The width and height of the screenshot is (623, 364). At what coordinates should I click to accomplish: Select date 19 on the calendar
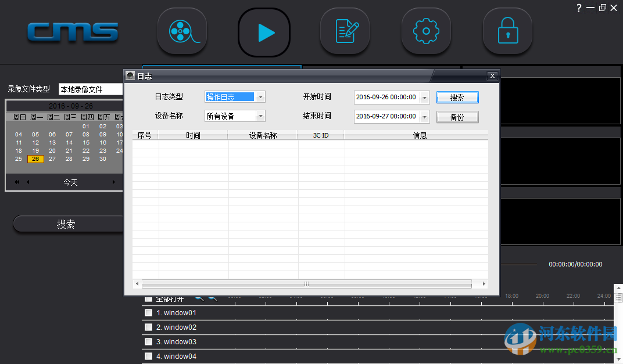click(x=35, y=150)
